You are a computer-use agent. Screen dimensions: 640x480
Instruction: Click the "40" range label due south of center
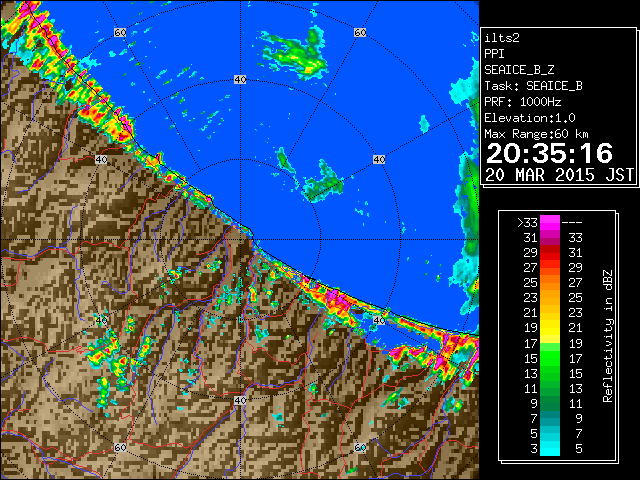[240, 400]
